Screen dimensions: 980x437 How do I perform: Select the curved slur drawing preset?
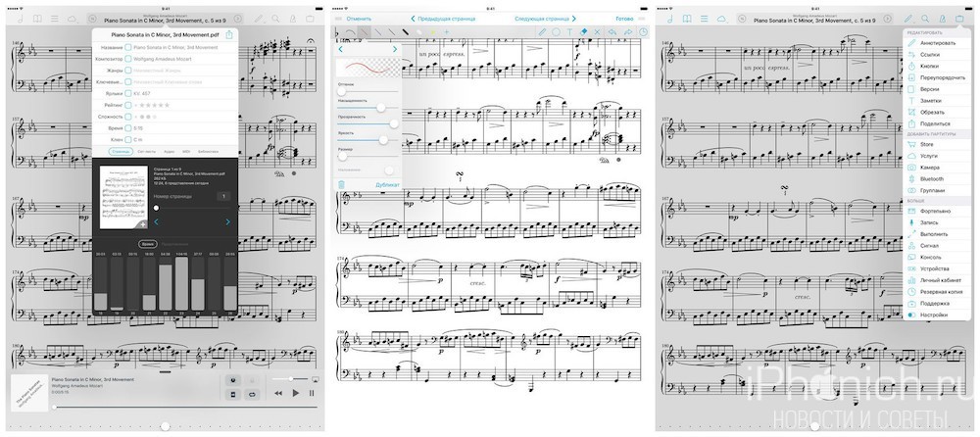351,32
